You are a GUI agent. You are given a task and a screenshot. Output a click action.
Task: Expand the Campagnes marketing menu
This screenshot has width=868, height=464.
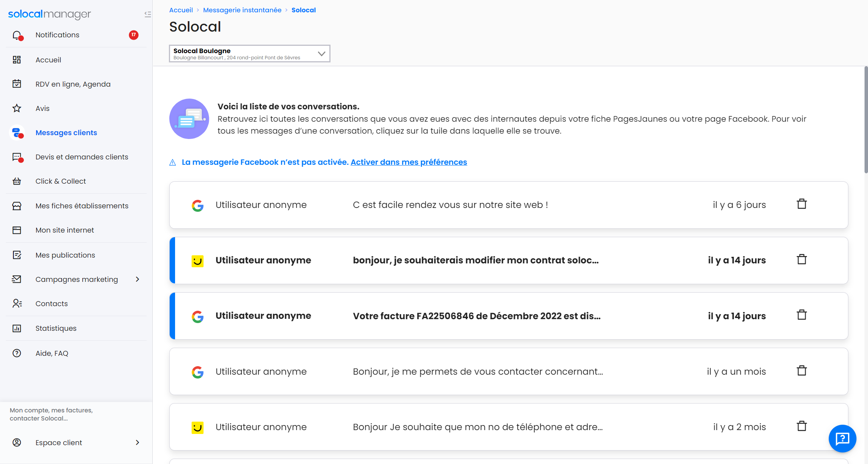coord(137,279)
